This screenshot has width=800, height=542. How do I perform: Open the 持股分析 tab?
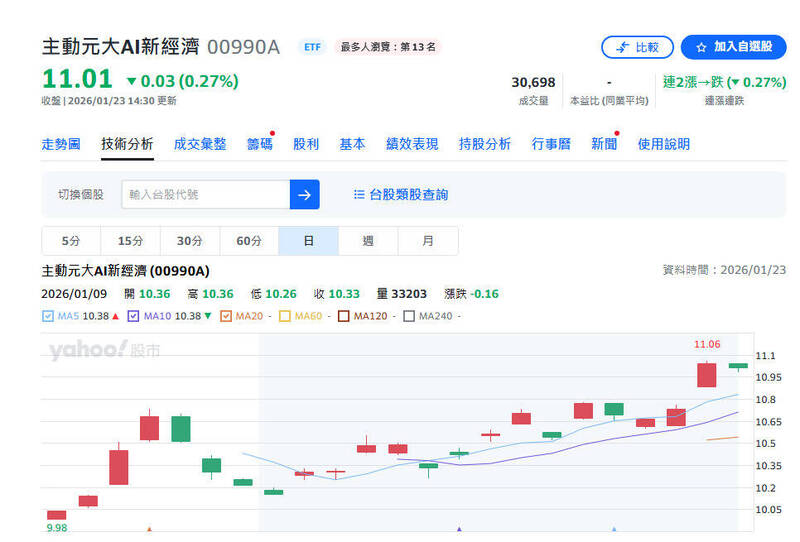click(485, 144)
